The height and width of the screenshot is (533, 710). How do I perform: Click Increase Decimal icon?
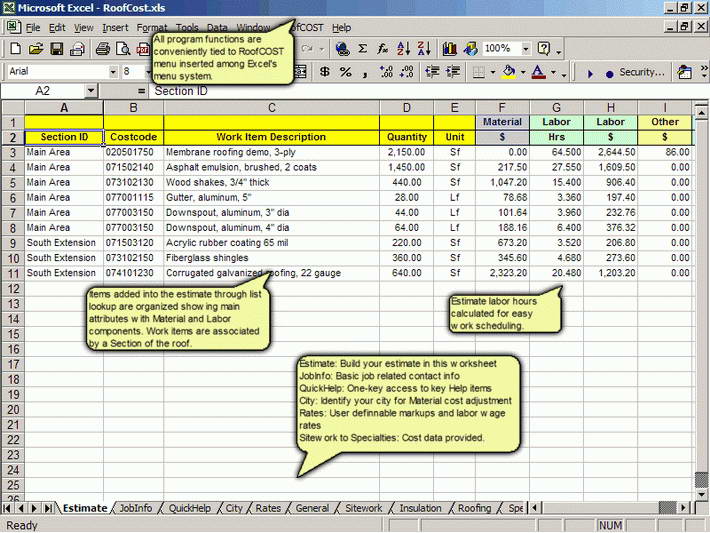[x=386, y=72]
